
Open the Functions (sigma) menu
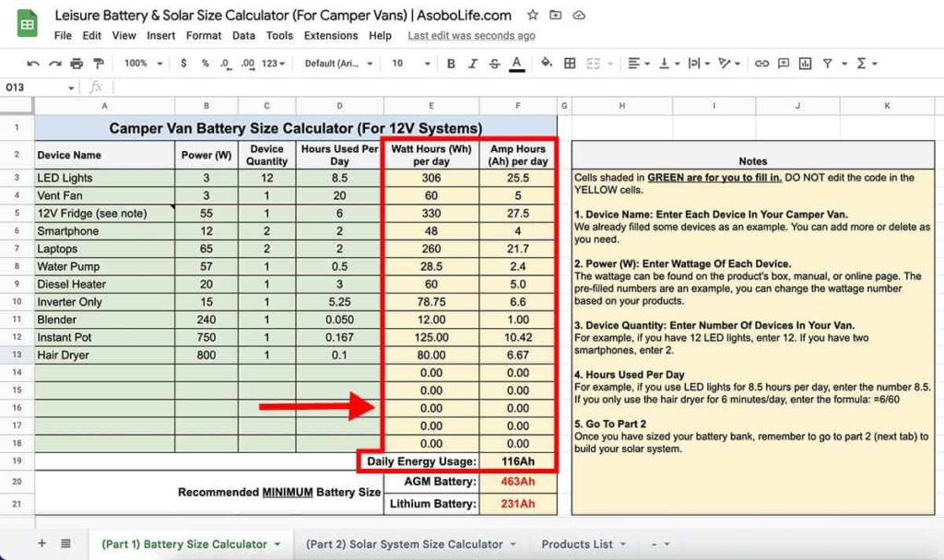[867, 64]
